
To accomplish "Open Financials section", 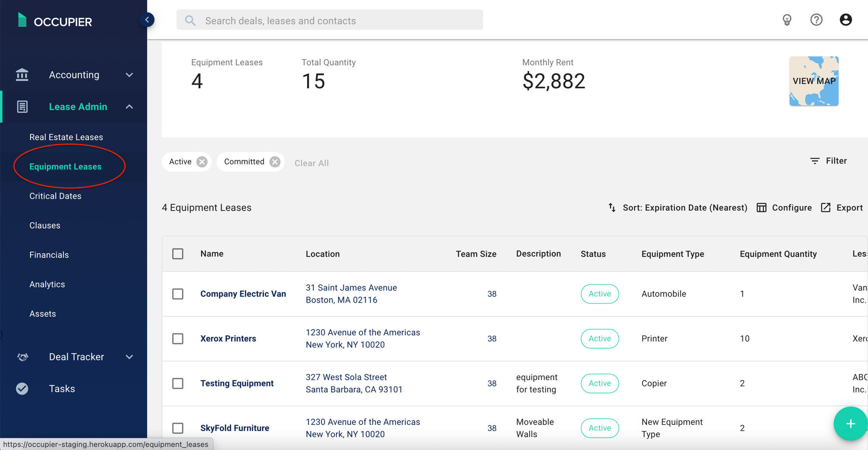I will point(49,255).
